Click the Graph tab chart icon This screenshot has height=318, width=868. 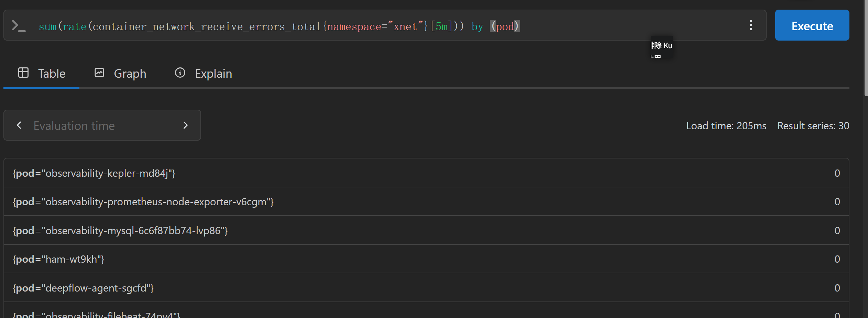coord(99,73)
